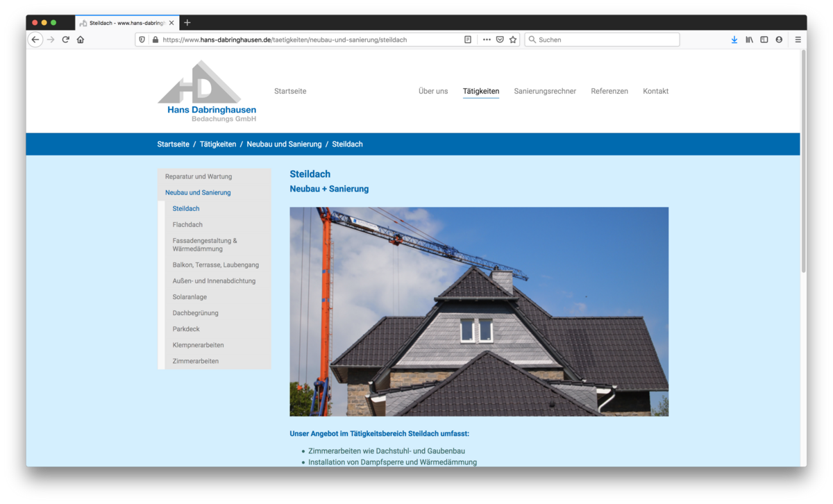Show the library bookmarks and history icon
Viewport: 833px width, 504px height.
(x=749, y=40)
